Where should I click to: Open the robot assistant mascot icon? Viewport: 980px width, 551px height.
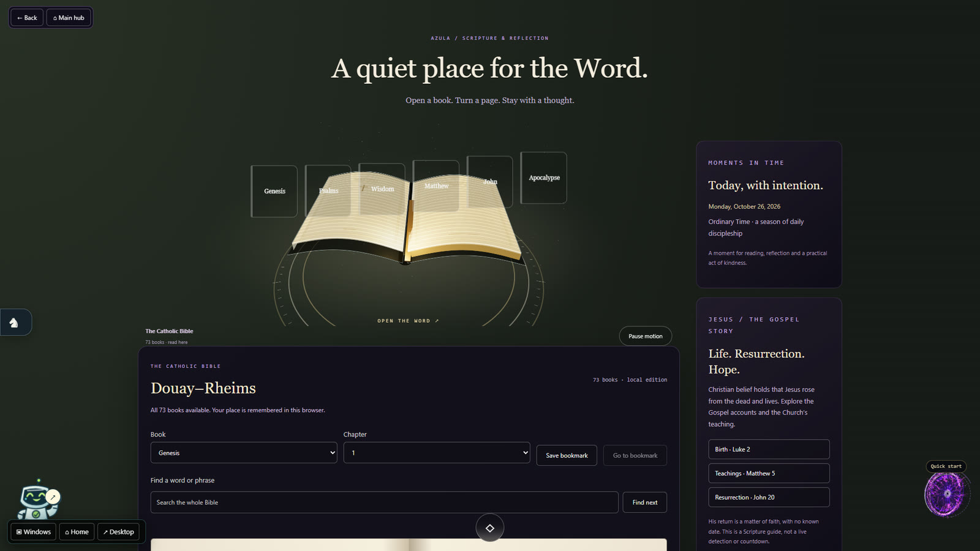pos(37,501)
